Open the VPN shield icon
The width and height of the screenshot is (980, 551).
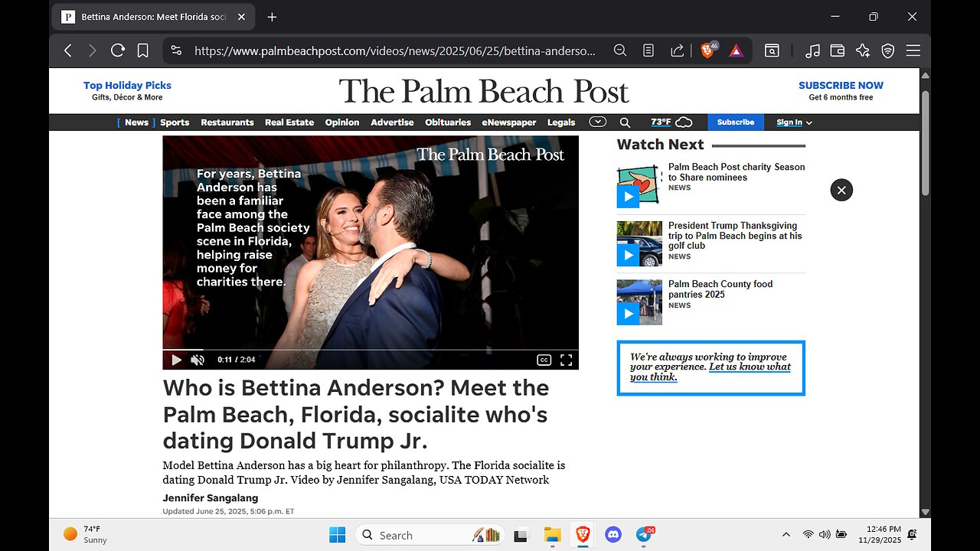[x=888, y=51]
